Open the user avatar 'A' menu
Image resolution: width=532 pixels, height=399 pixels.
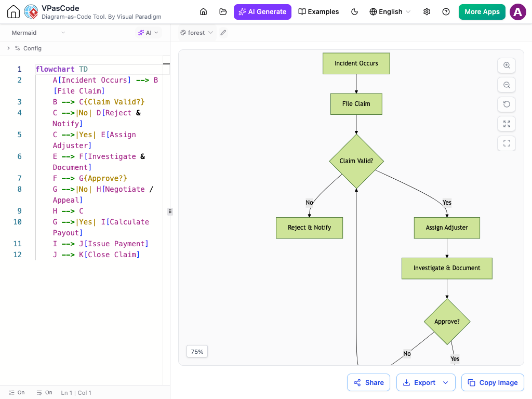pos(518,12)
